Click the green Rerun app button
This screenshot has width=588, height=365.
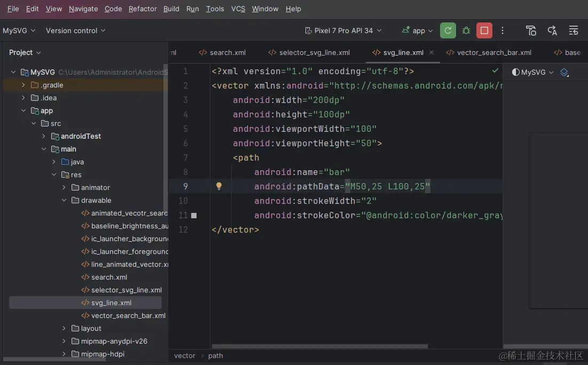(448, 30)
